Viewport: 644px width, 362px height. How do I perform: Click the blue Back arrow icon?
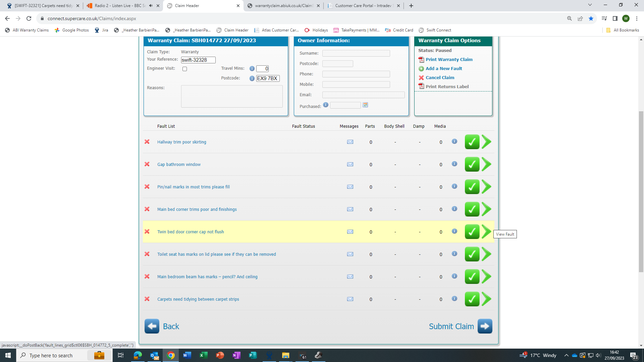pos(152,326)
